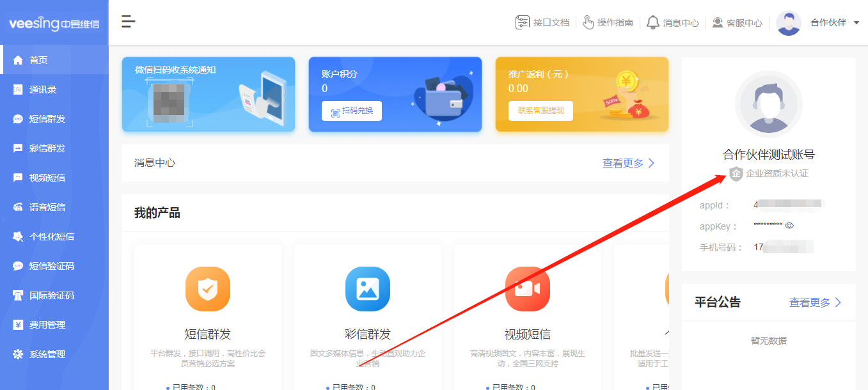This screenshot has width=868, height=390.
Task: Click the hamburger menu collapse icon
Action: [x=129, y=22]
